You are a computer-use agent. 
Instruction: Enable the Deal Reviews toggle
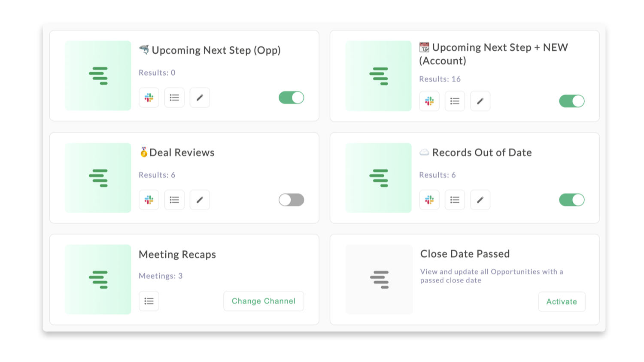[x=291, y=200]
